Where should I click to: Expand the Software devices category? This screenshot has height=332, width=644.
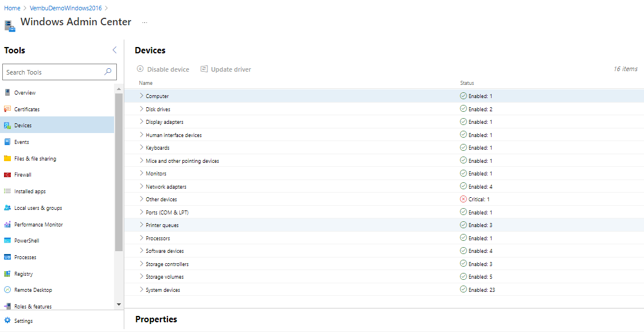142,251
